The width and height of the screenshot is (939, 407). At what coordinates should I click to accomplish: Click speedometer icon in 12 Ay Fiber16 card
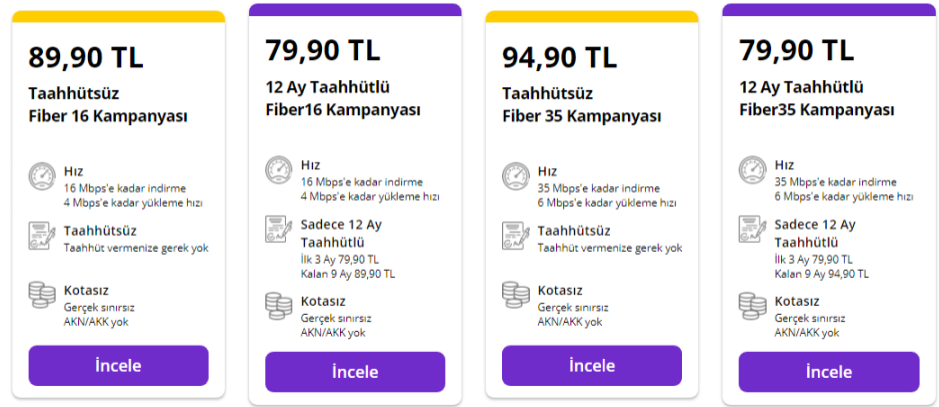point(279,170)
